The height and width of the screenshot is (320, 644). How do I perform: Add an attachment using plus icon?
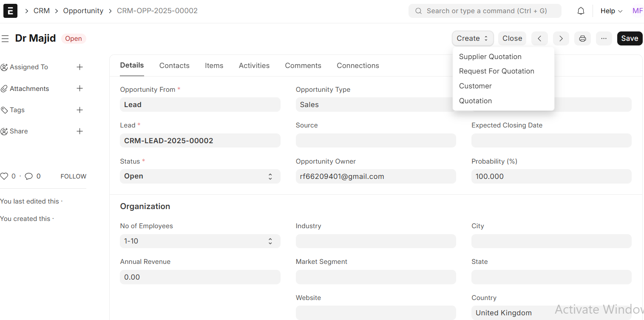point(79,88)
